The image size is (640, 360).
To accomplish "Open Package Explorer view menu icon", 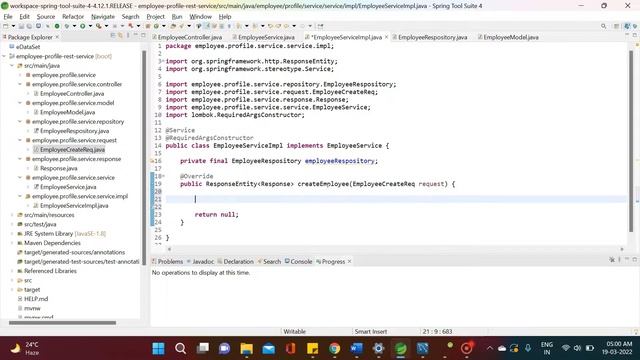I will tap(128, 36).
